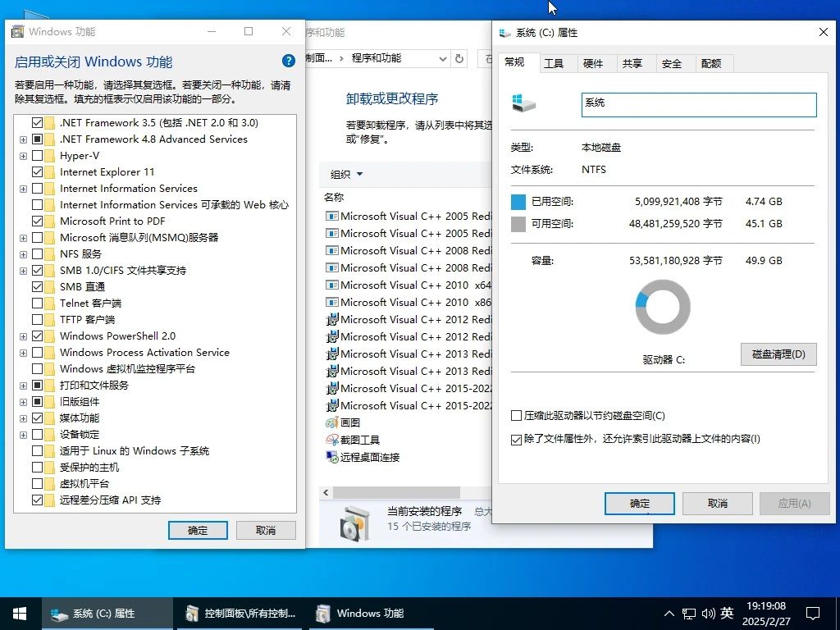Click the volume icon in the system tray
The height and width of the screenshot is (630, 840).
[x=709, y=613]
